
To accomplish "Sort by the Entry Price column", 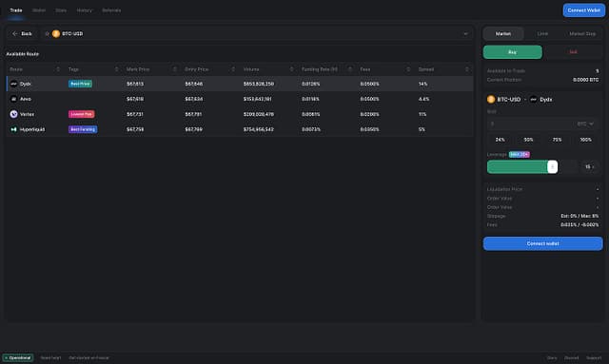I will (233, 69).
